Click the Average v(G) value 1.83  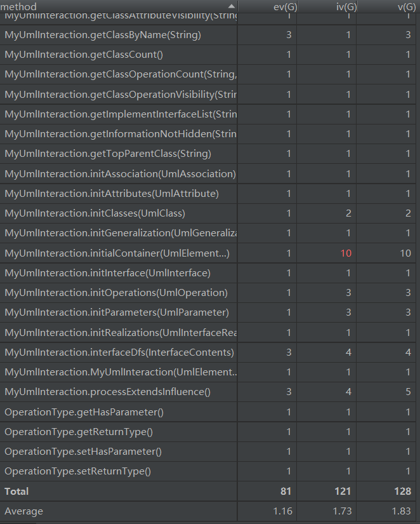402,511
